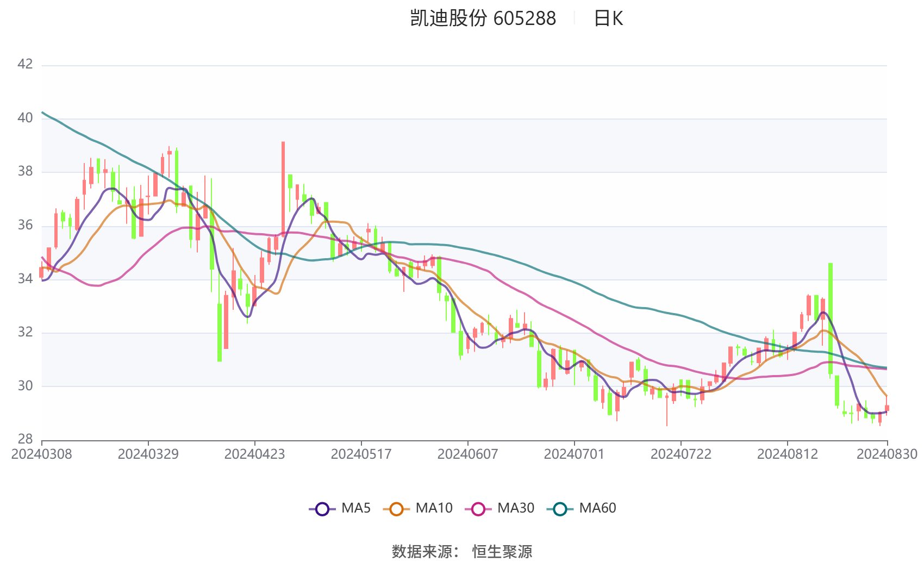This screenshot has width=924, height=562.
Task: Click the 20240607 date axis label
Action: pyautogui.click(x=467, y=454)
